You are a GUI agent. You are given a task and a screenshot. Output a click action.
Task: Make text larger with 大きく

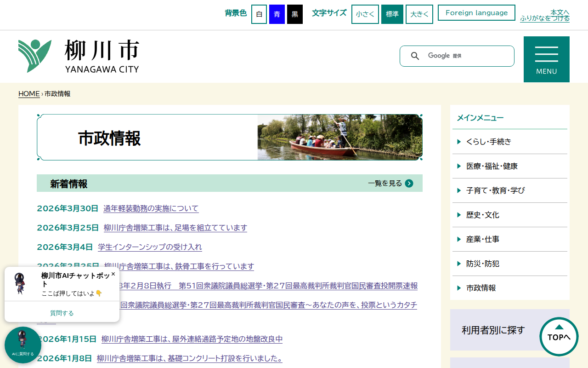pyautogui.click(x=419, y=14)
